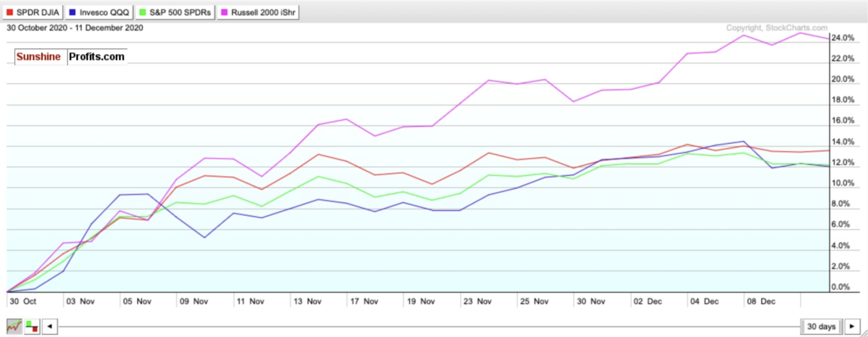
Task: Click the Copyright StockCharts.com text
Action: pos(777,28)
